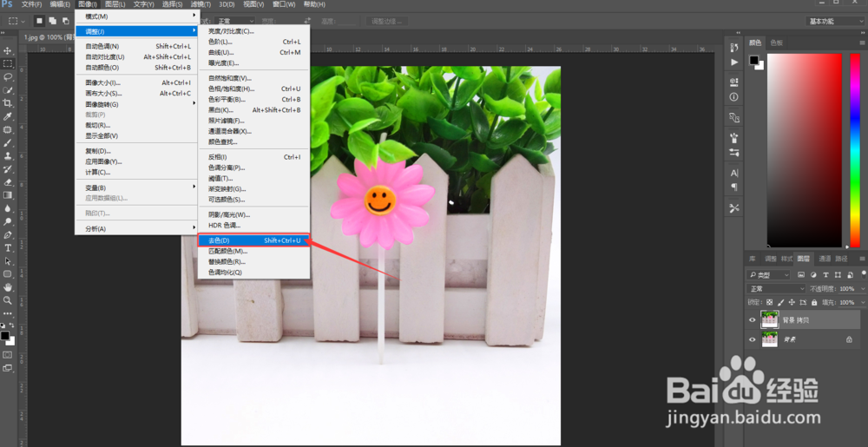The height and width of the screenshot is (447, 868).
Task: Choose 色相/饱和度(H) menu item
Action: pyautogui.click(x=253, y=89)
